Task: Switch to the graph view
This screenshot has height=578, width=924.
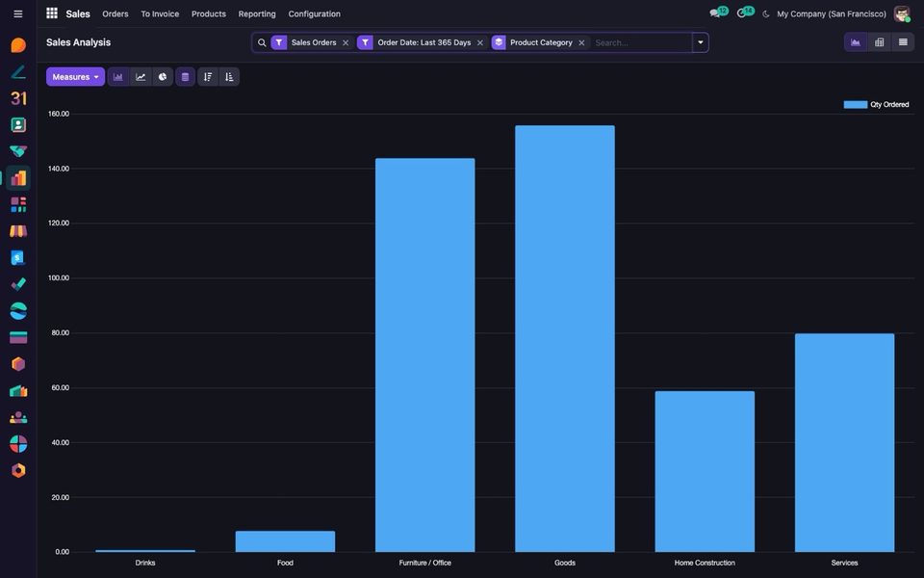Action: coord(856,42)
